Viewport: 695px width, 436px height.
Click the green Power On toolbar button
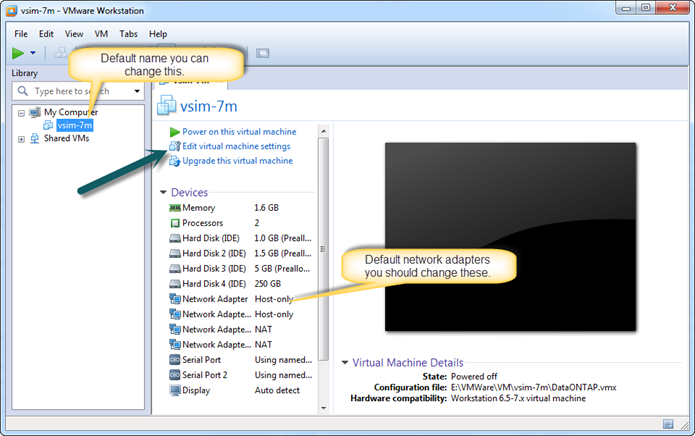[18, 53]
